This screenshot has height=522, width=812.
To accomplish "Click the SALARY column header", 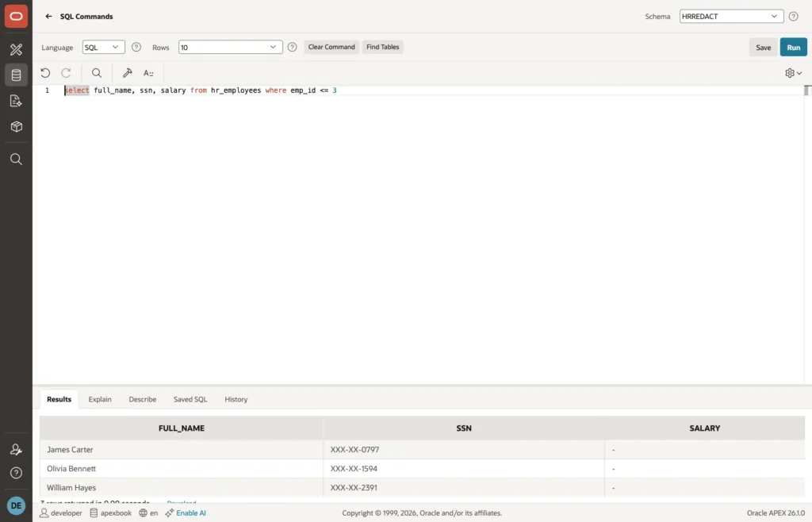I will tap(704, 428).
